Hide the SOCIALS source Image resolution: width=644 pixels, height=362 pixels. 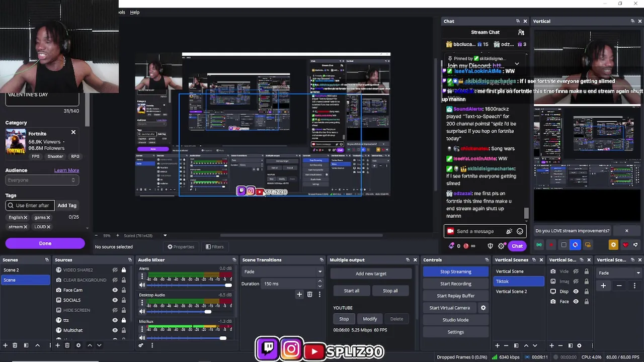pyautogui.click(x=115, y=300)
